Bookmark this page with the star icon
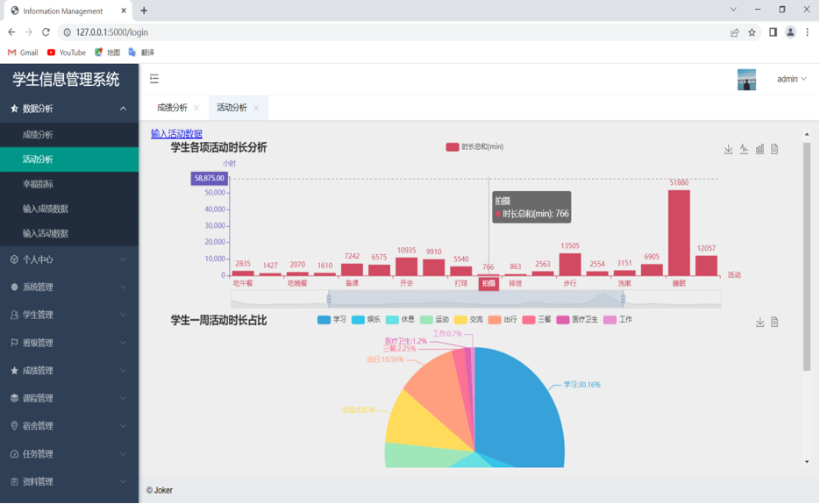This screenshot has height=504, width=820. point(752,32)
